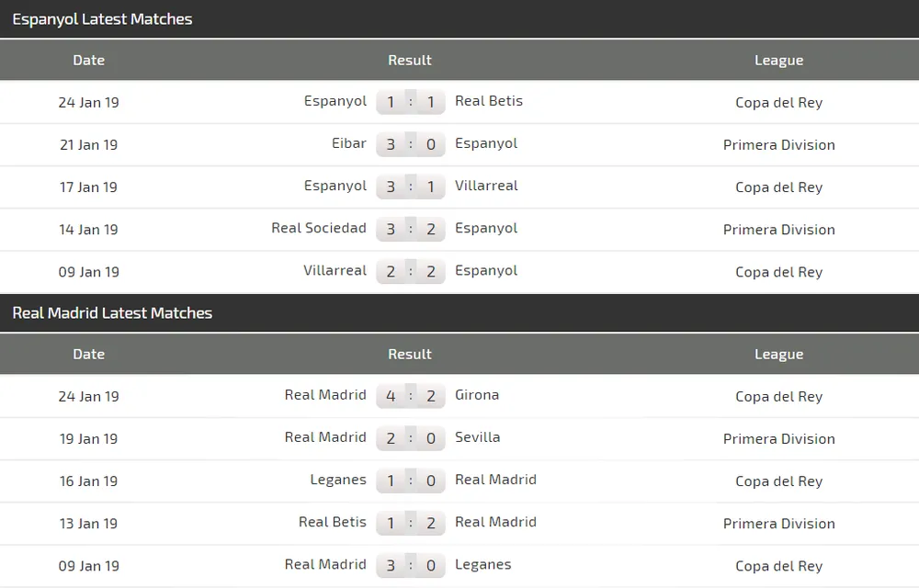
Task: Click the 2:0 score of Real Madrid vs Sevilla
Action: [410, 438]
